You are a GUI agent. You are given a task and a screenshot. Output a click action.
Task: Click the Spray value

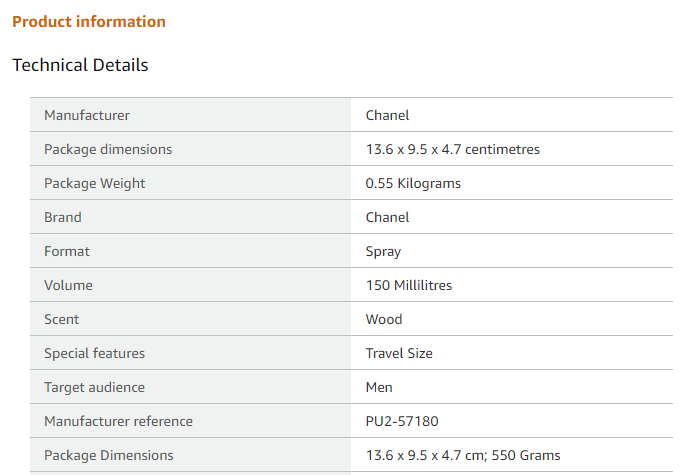(x=383, y=251)
